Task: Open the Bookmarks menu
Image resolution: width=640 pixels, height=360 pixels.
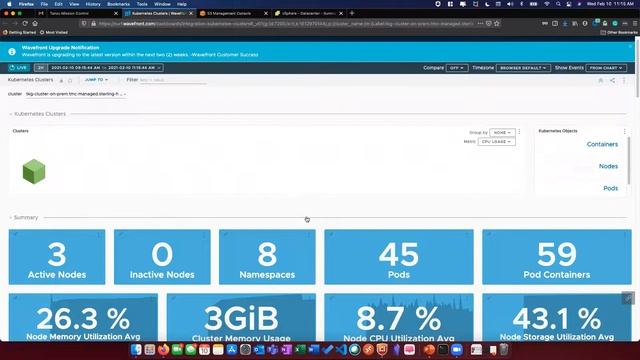Action: tap(118, 4)
